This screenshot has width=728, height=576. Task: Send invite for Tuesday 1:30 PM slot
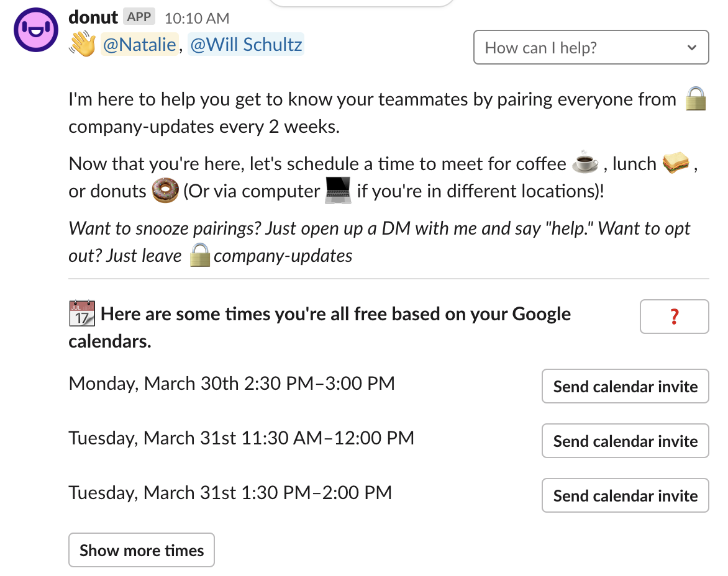coord(625,495)
